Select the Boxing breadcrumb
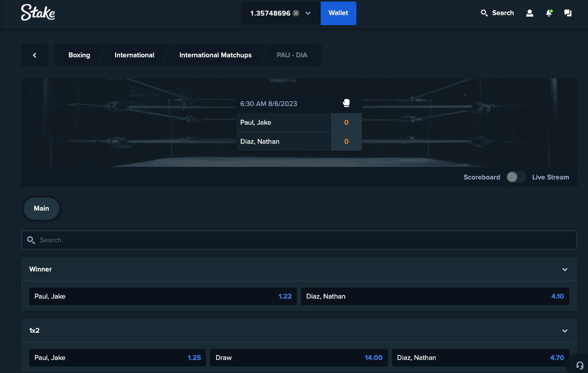Image resolution: width=588 pixels, height=373 pixels. pyautogui.click(x=79, y=55)
